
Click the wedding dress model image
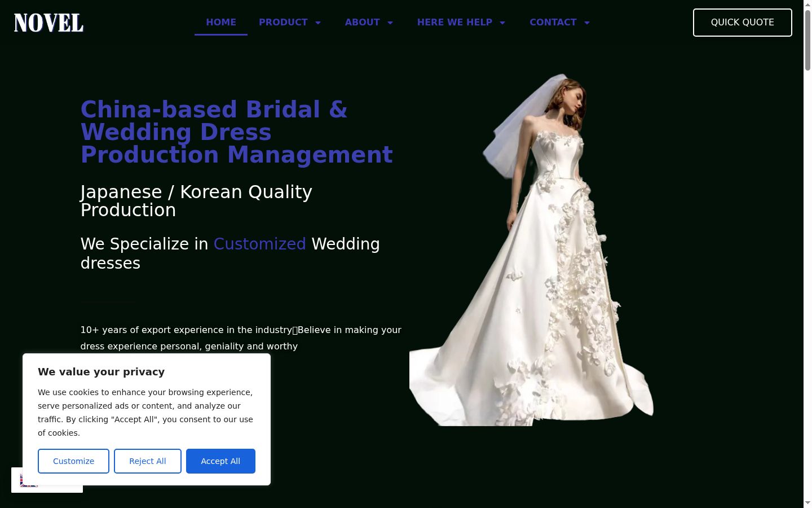(x=531, y=249)
